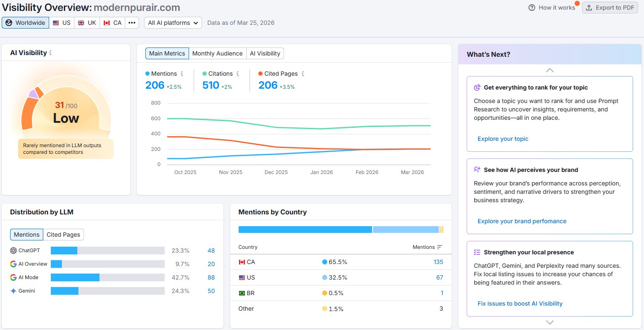Sort the table via the Mentions sort icon
Viewport: 644px width, 330px height.
coord(440,247)
